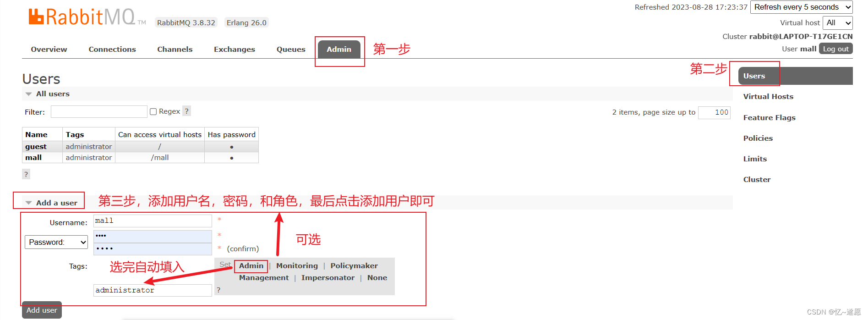The image size is (868, 320).
Task: Set the Policymaker tag
Action: point(354,266)
